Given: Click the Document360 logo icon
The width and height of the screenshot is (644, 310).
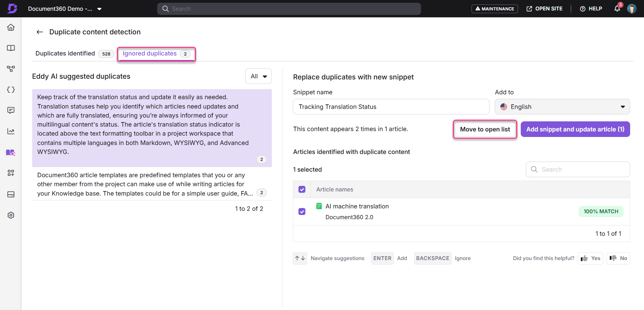Looking at the screenshot, I should coord(12,8).
